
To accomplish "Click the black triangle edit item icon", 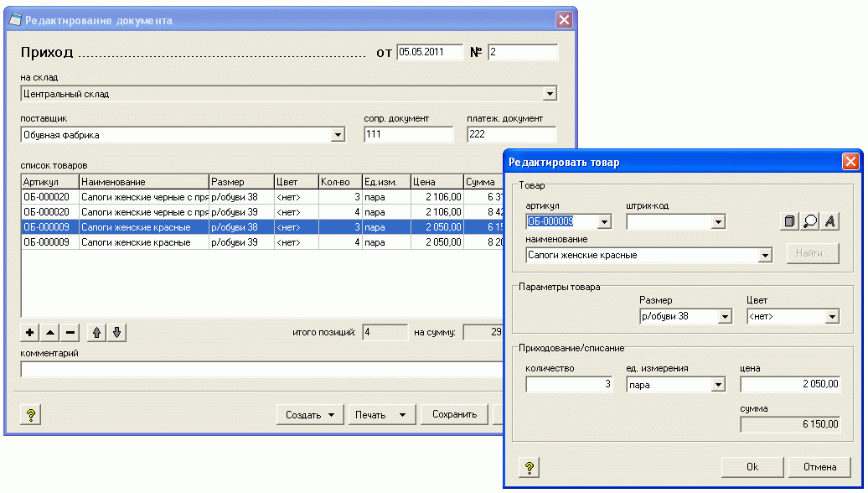I will click(50, 333).
